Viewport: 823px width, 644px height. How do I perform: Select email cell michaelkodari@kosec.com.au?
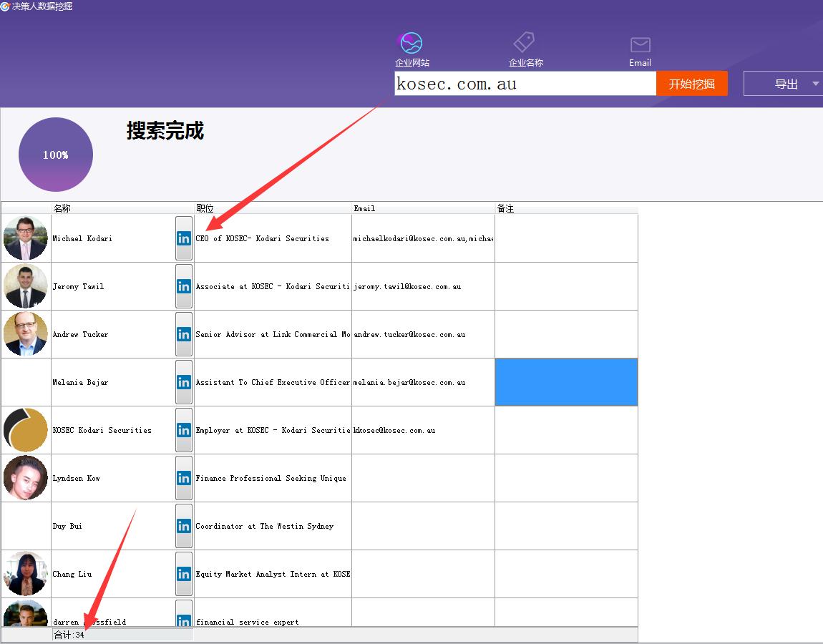click(423, 238)
